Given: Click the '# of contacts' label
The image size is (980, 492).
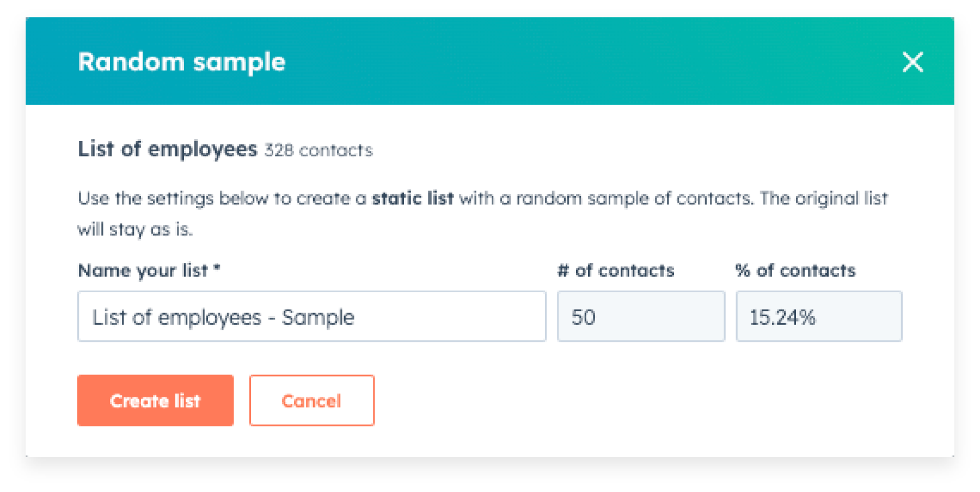Looking at the screenshot, I should 616,270.
